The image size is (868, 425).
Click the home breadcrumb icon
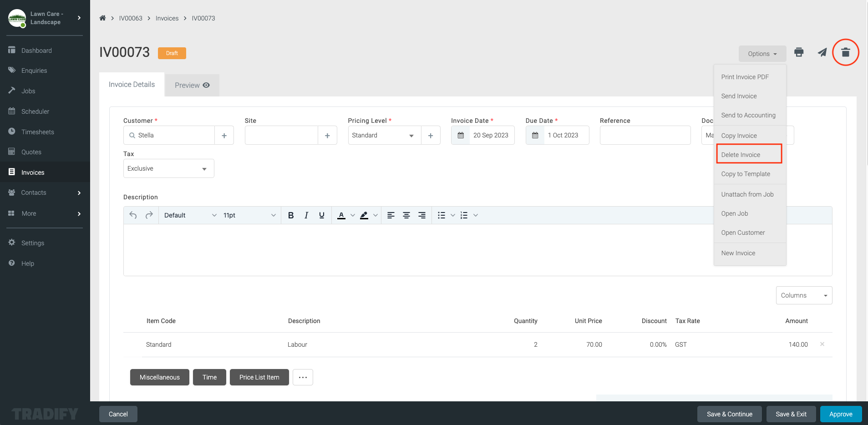[102, 18]
